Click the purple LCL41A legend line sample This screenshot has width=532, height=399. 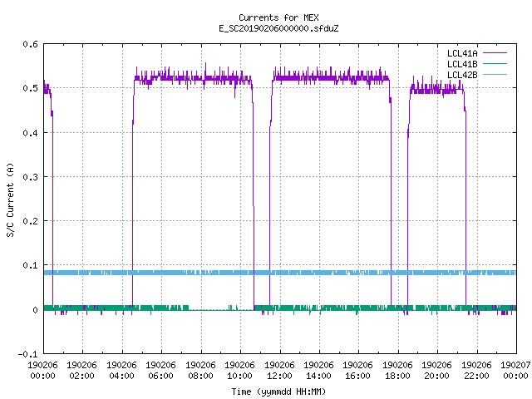(x=495, y=53)
